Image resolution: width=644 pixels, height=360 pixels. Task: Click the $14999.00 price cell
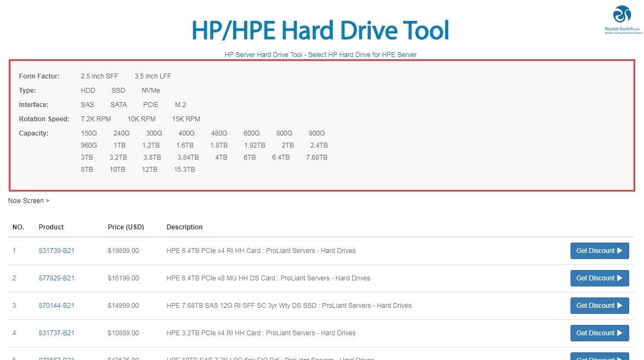tap(123, 306)
